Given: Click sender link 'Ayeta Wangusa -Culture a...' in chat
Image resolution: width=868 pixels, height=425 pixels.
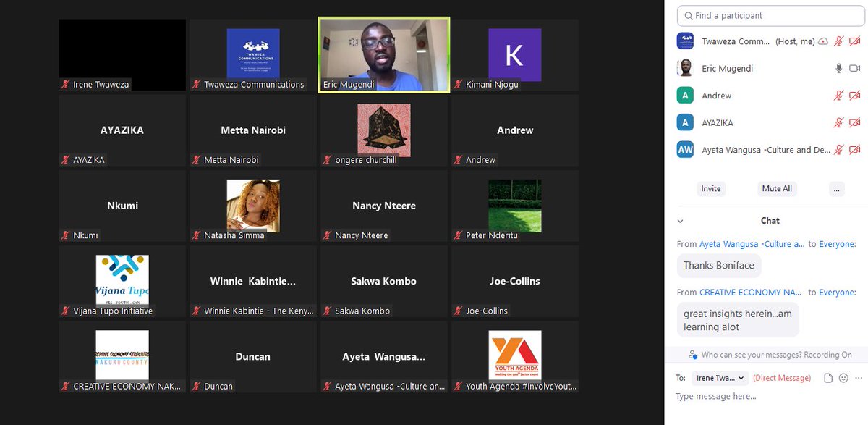Looking at the screenshot, I should point(752,244).
